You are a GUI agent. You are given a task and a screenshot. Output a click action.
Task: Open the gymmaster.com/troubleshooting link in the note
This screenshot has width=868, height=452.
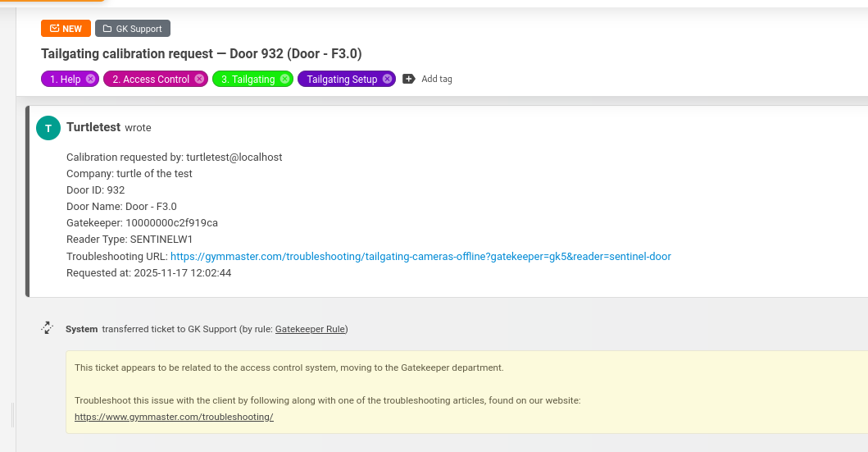coord(174,417)
